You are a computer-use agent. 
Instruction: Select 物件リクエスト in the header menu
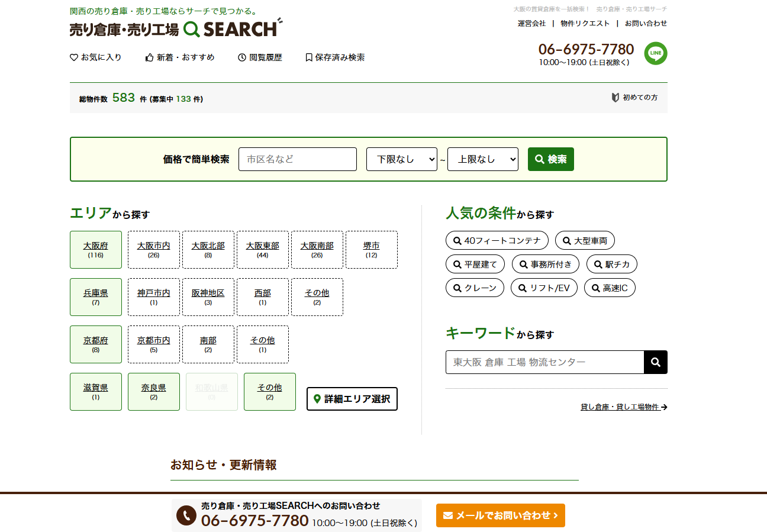click(x=585, y=24)
